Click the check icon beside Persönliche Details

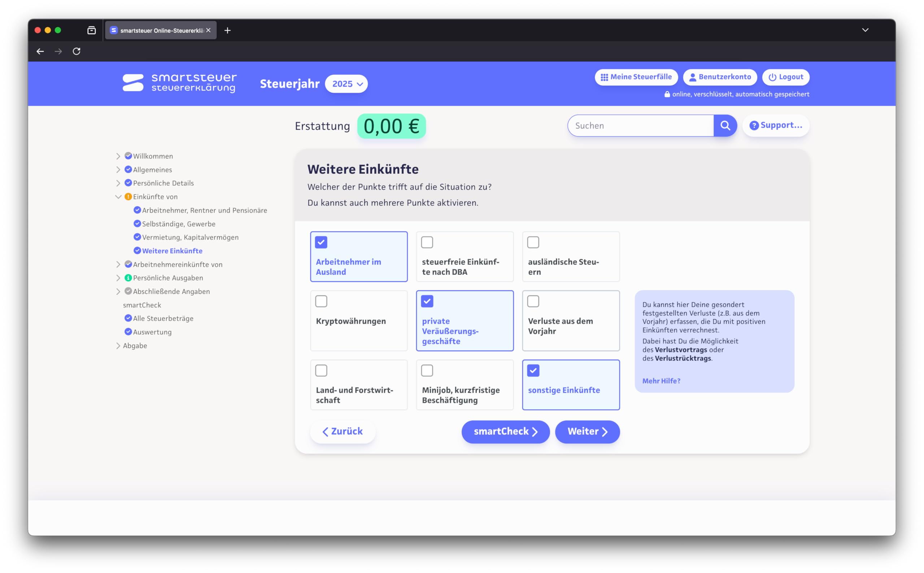[128, 183]
